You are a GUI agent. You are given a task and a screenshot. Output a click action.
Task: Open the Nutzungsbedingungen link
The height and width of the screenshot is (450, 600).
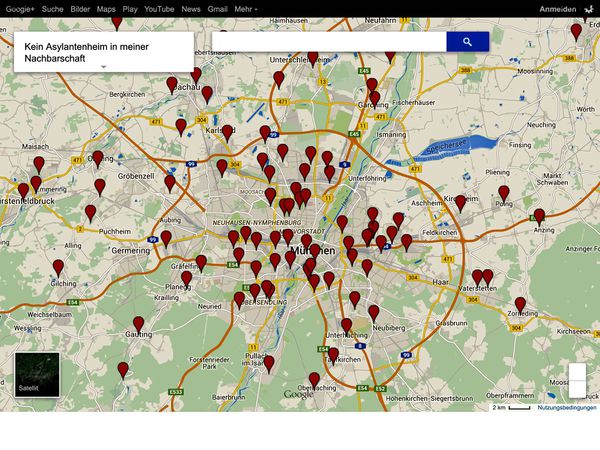pos(566,407)
